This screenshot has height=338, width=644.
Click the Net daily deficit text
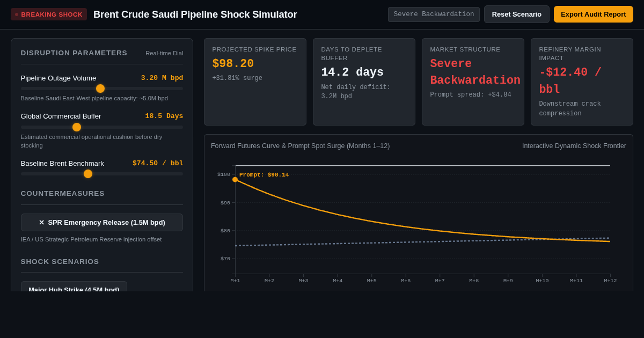pyautogui.click(x=356, y=92)
